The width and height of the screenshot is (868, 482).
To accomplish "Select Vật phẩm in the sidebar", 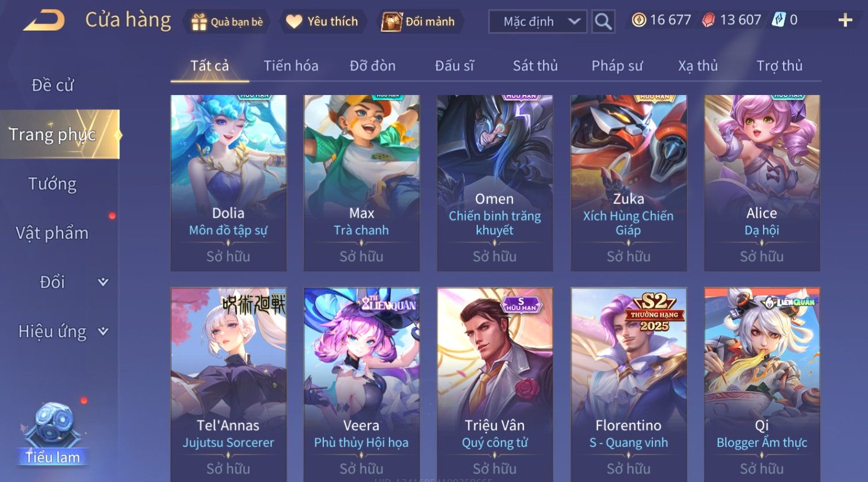I will (52, 233).
